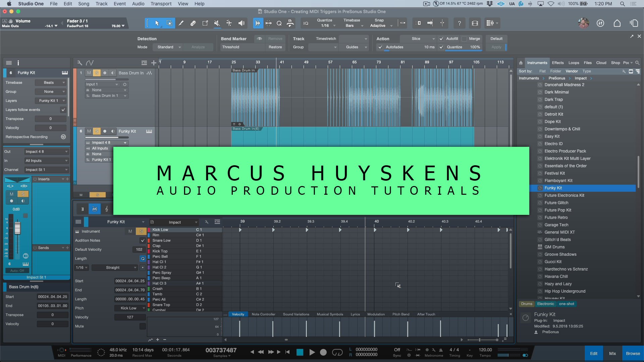Click editor horizontal zoom slider
Viewport: 644px width, 362px height.
coord(482,340)
